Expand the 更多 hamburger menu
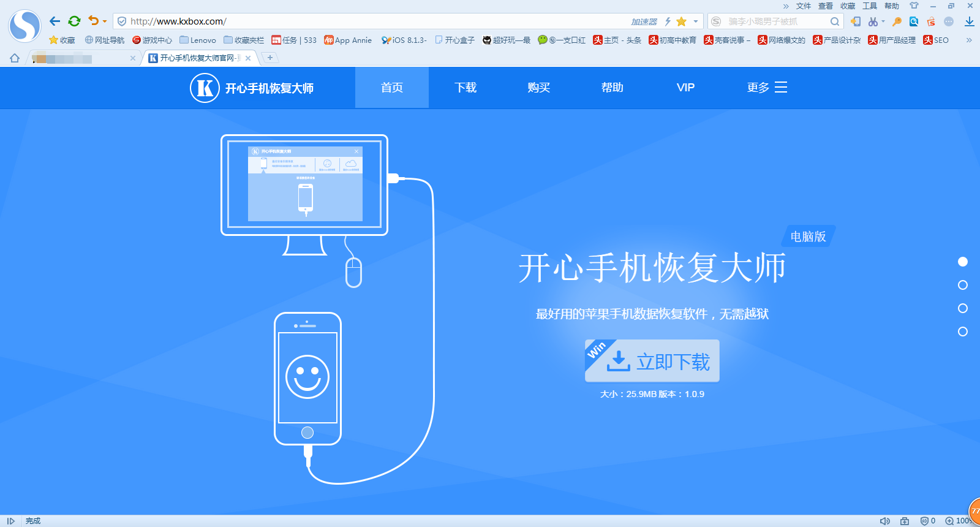The height and width of the screenshot is (527, 980). click(x=767, y=88)
